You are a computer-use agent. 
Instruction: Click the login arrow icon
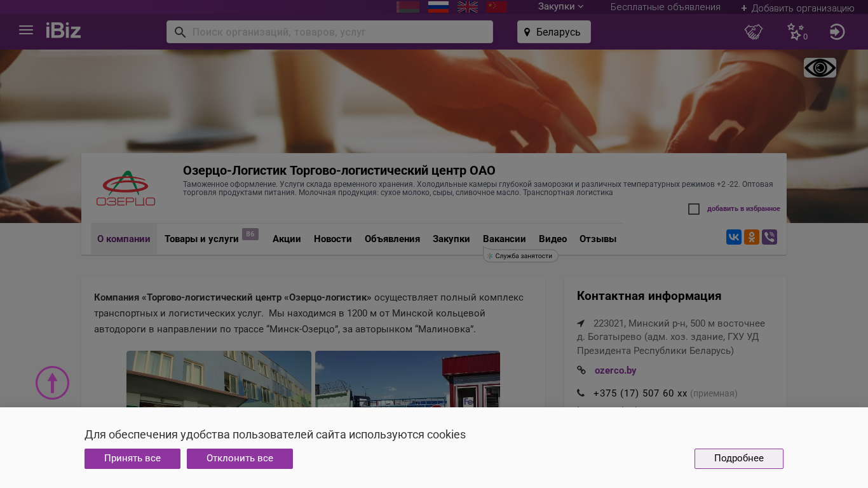click(837, 32)
